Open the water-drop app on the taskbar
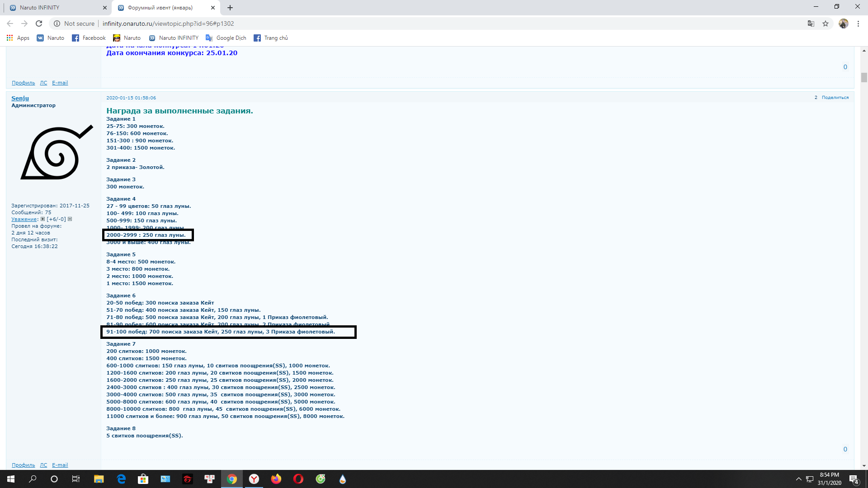Image resolution: width=868 pixels, height=488 pixels. point(343,479)
